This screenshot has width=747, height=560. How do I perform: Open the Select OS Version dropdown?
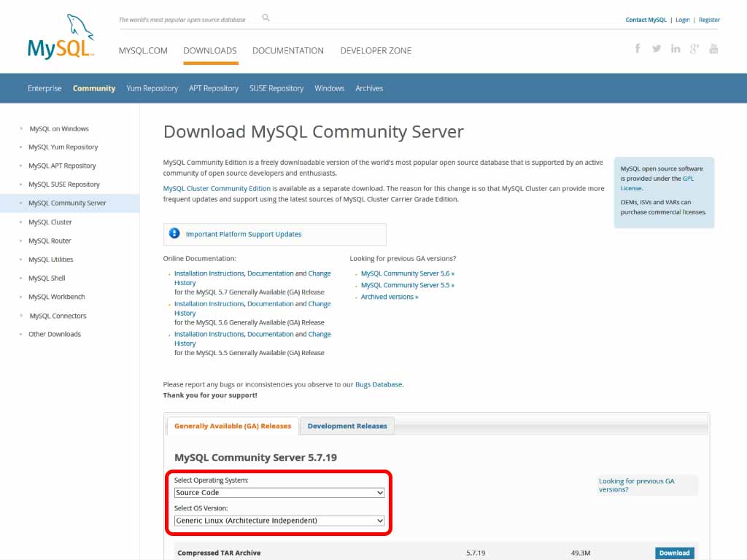point(279,521)
